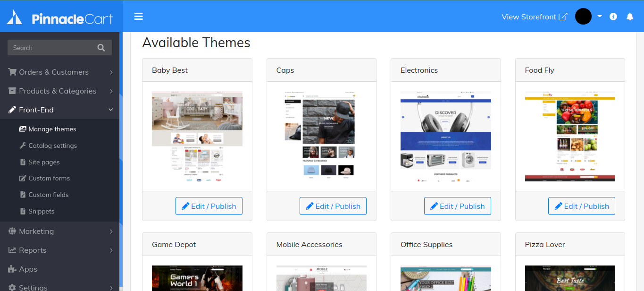Viewport: 644px width, 291px height.
Task: Open Custom fields
Action: (49, 195)
